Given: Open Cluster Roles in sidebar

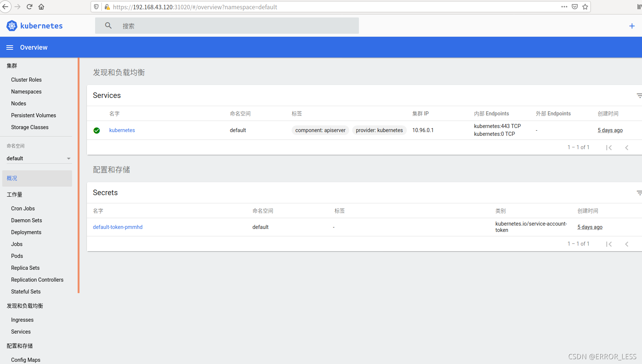Looking at the screenshot, I should 26,80.
